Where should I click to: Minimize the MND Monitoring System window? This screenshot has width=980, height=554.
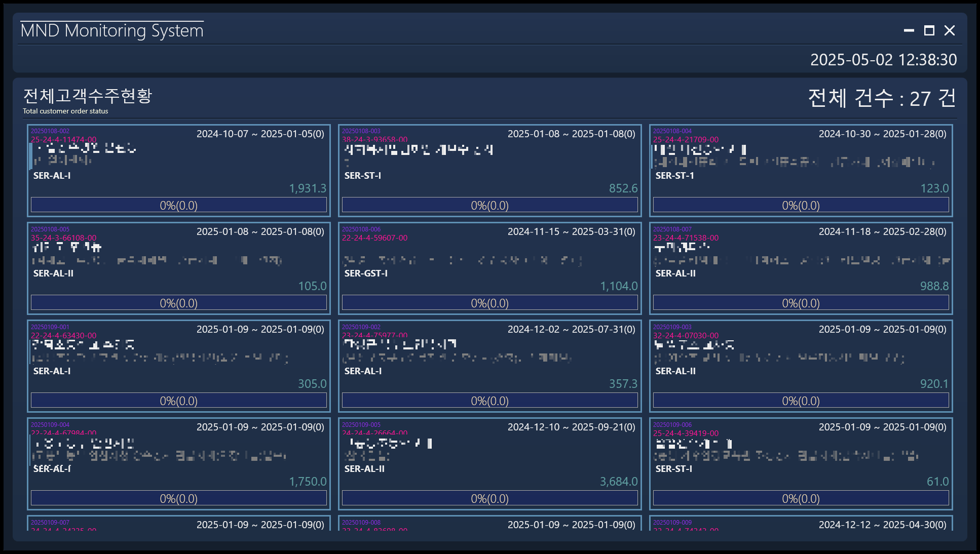909,31
